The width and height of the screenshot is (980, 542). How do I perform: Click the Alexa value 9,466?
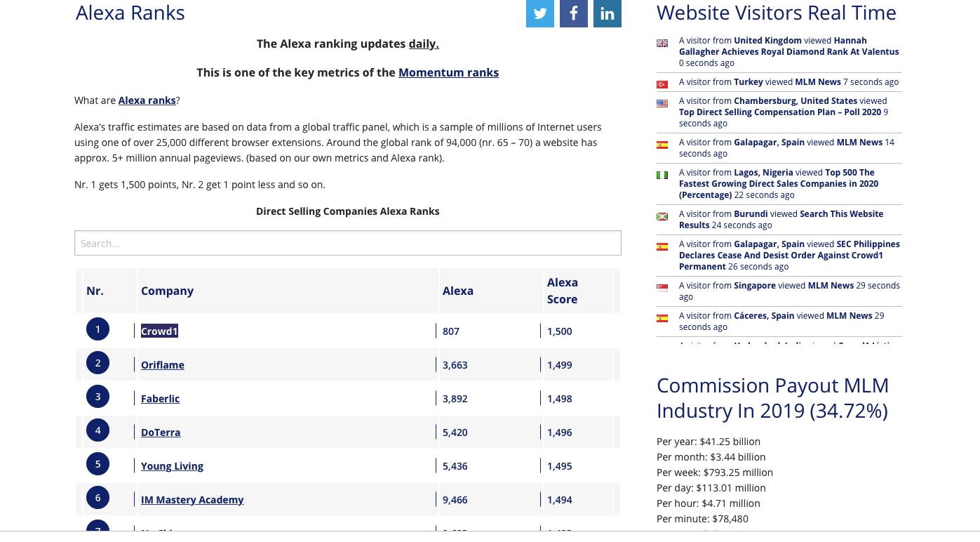455,500
